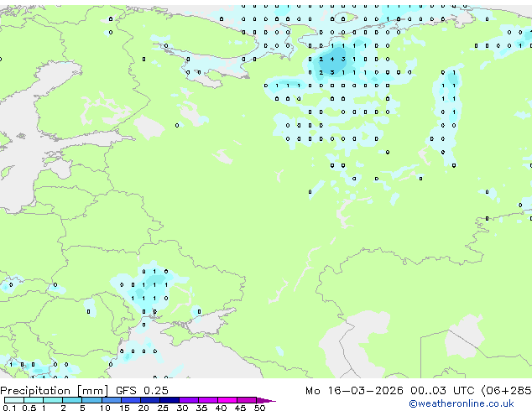Viewport: 532px width, 411px height.
Task: Select the '00..03 UTC' time range text
Action: pyautogui.click(x=441, y=391)
